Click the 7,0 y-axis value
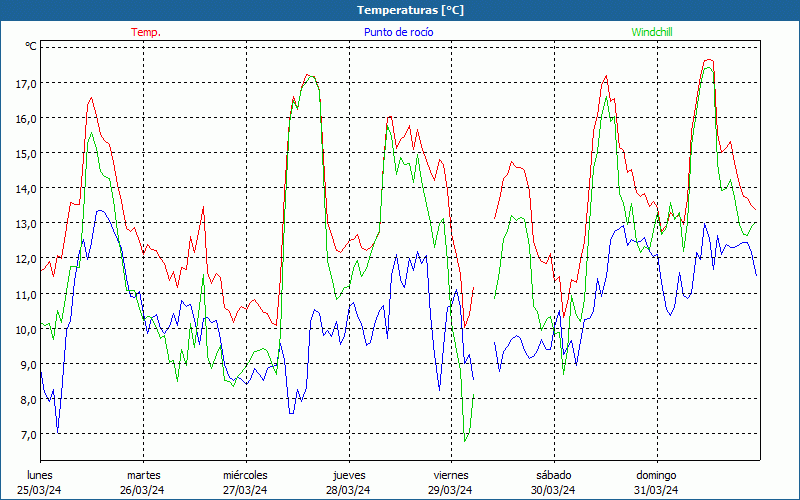The image size is (800, 500). coord(29,435)
